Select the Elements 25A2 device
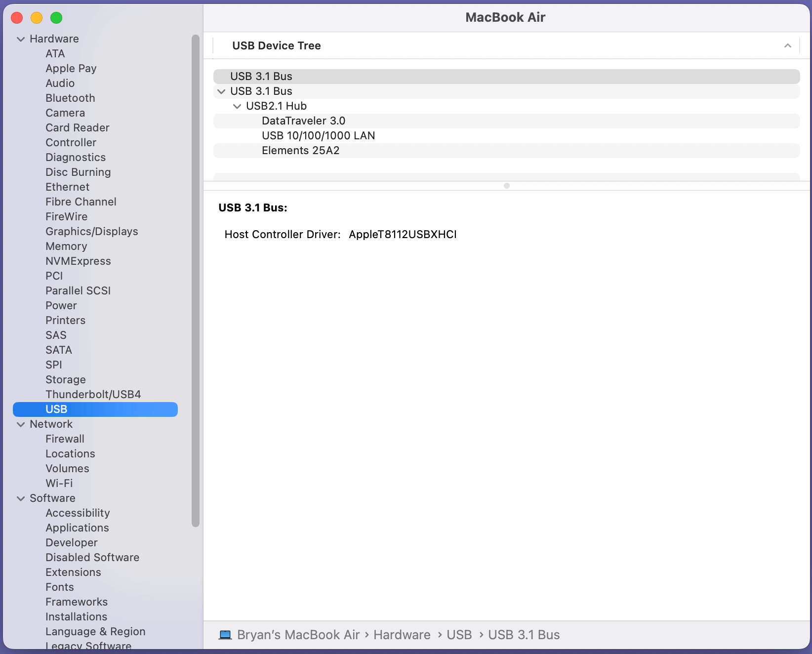The height and width of the screenshot is (654, 812). point(301,150)
